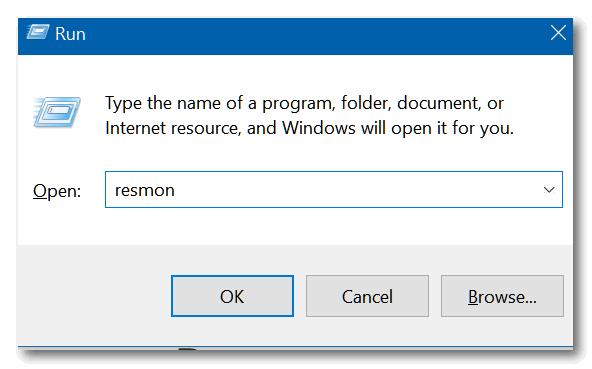Click the large Run program icon

pos(57,112)
